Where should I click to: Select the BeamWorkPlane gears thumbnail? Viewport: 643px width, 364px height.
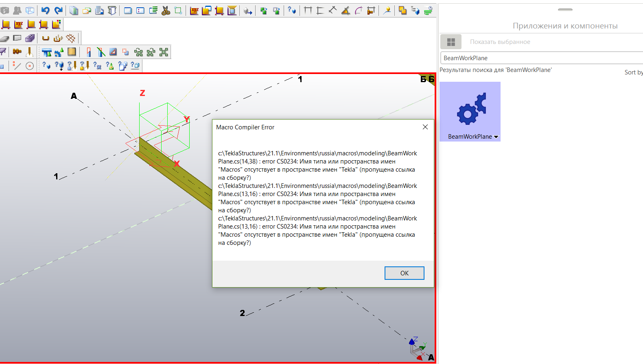[x=470, y=108]
